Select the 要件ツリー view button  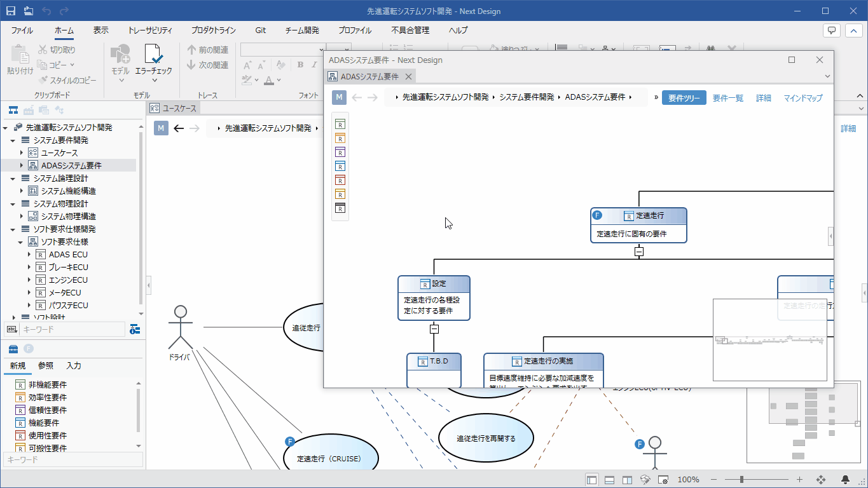coord(684,98)
